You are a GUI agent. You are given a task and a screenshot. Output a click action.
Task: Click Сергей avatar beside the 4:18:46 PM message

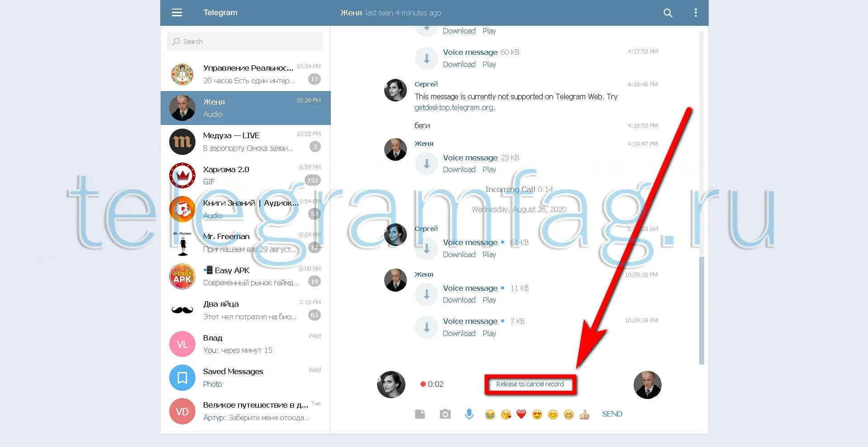coord(396,90)
